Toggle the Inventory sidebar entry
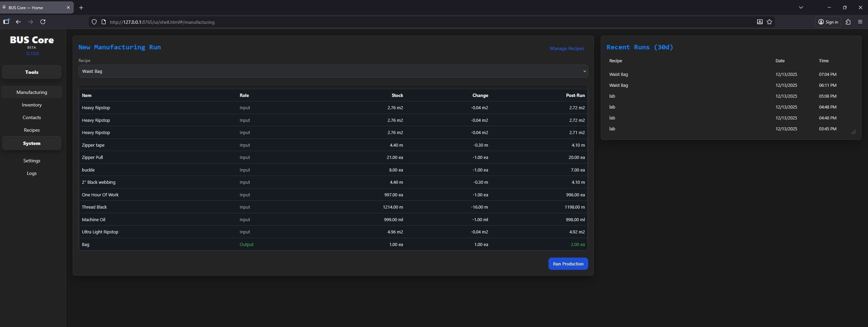868x327 pixels. [x=32, y=105]
